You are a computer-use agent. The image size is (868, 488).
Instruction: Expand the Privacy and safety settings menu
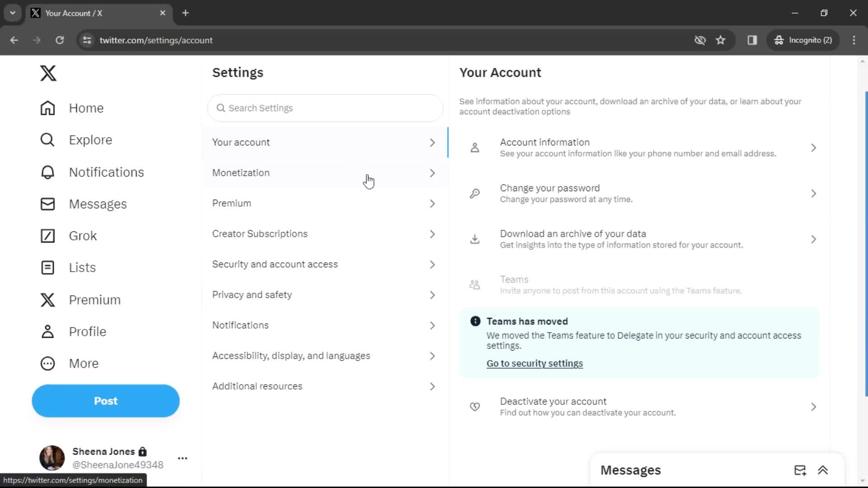[325, 294]
